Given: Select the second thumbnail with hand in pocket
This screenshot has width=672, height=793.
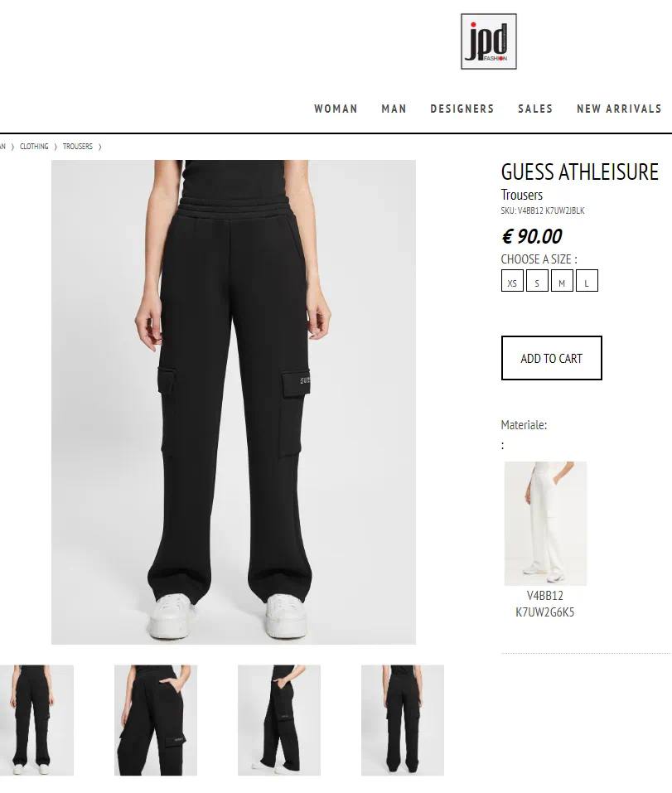Looking at the screenshot, I should pyautogui.click(x=156, y=720).
